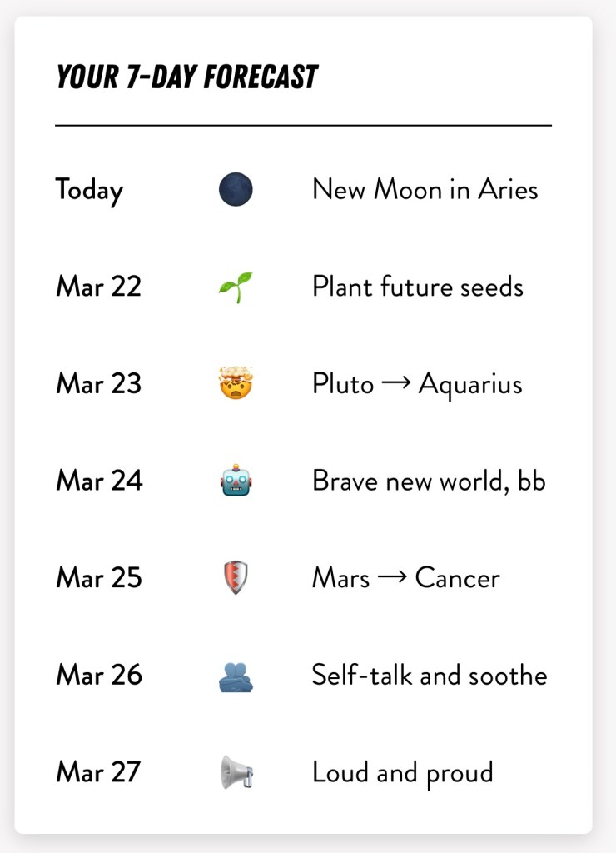Open 'Brave new world, bb' entry
616x853 pixels.
pyautogui.click(x=429, y=481)
